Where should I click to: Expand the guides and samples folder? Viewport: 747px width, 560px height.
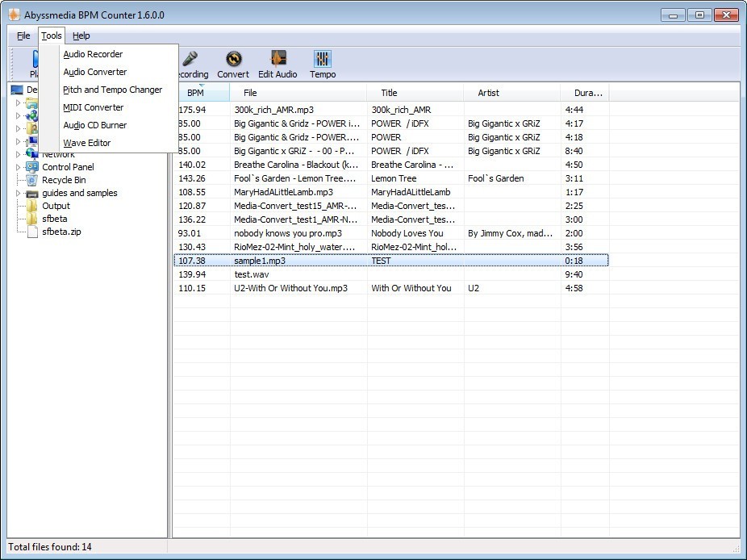(x=18, y=193)
